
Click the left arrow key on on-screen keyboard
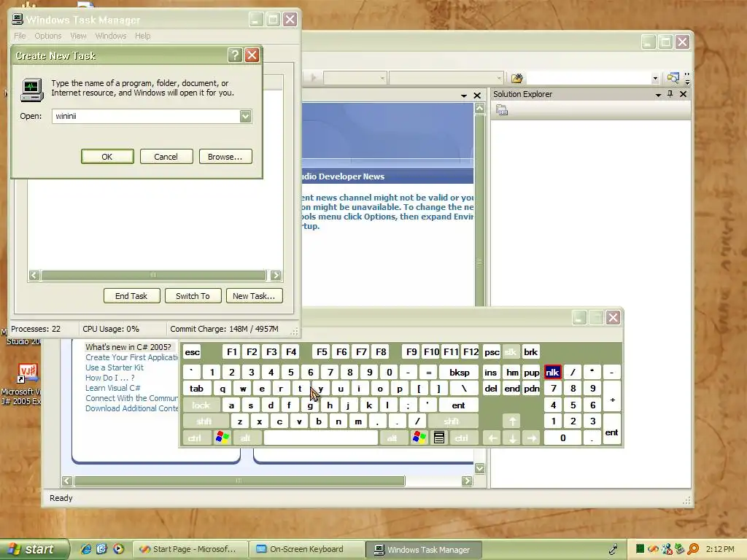click(x=492, y=437)
